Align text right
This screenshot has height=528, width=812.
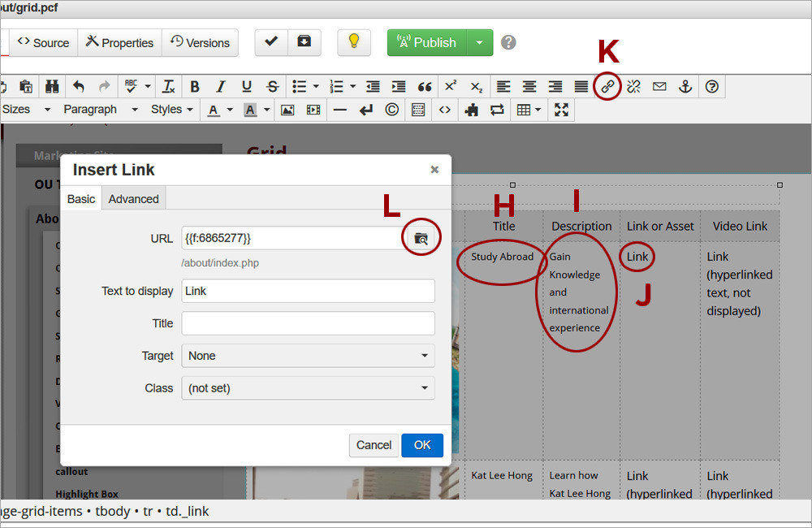(x=555, y=87)
